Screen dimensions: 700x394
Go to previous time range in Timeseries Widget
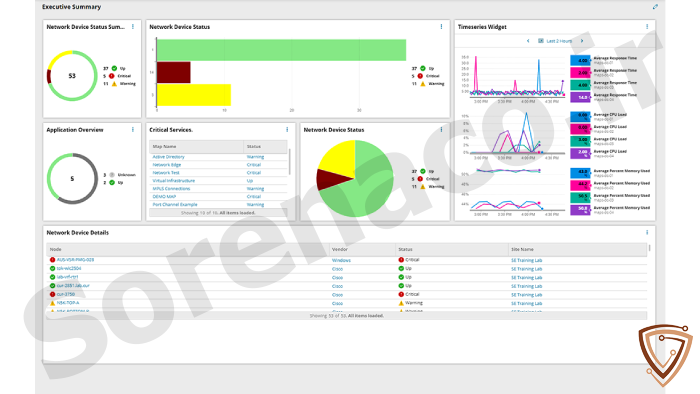528,41
